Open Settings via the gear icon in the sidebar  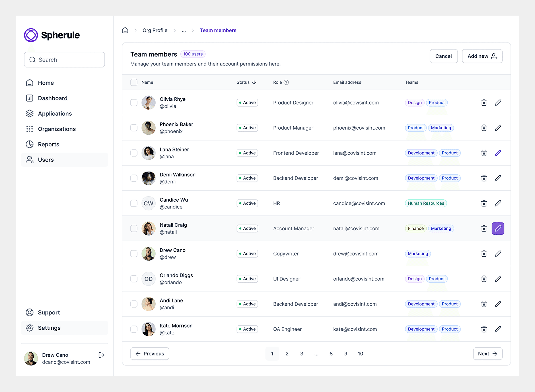pos(30,328)
